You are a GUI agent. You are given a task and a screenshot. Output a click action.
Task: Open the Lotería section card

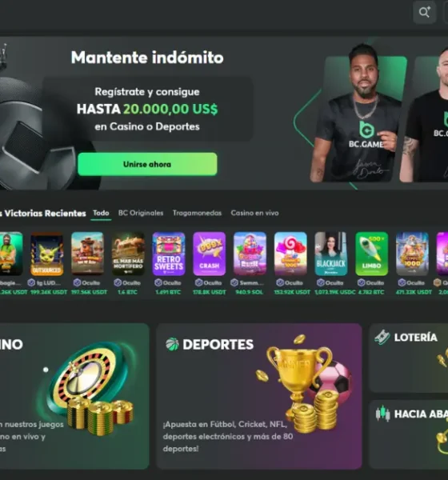(409, 358)
